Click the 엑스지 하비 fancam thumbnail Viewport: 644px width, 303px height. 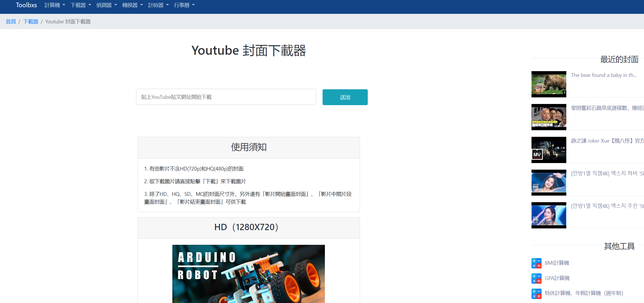pyautogui.click(x=548, y=182)
